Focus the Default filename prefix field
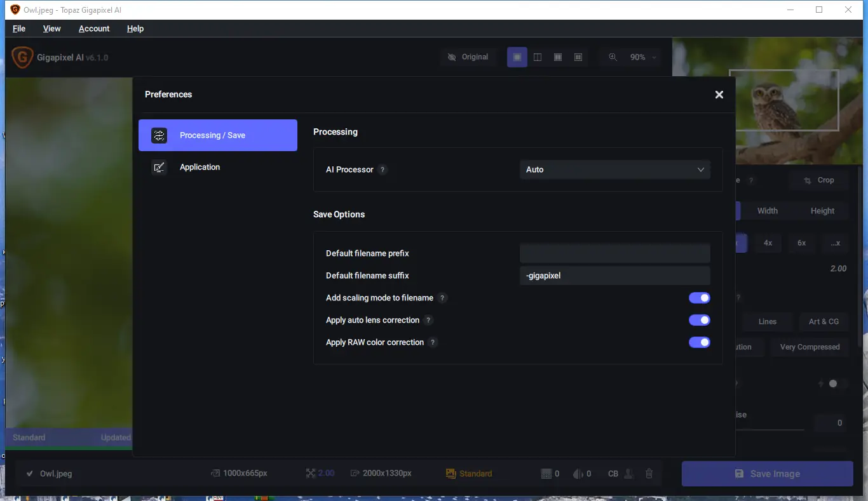This screenshot has height=501, width=868. pyautogui.click(x=615, y=253)
